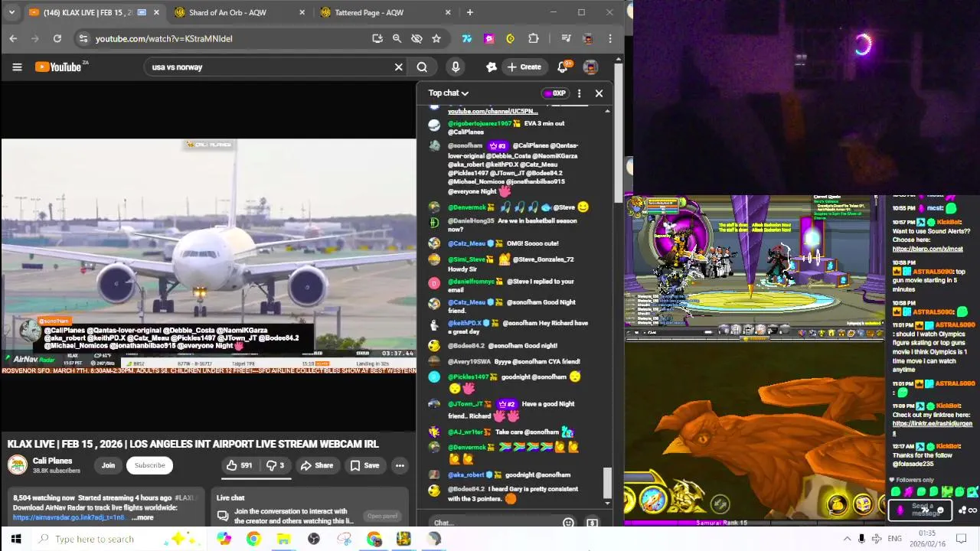Open the emoji picker in chat input

[x=568, y=523]
